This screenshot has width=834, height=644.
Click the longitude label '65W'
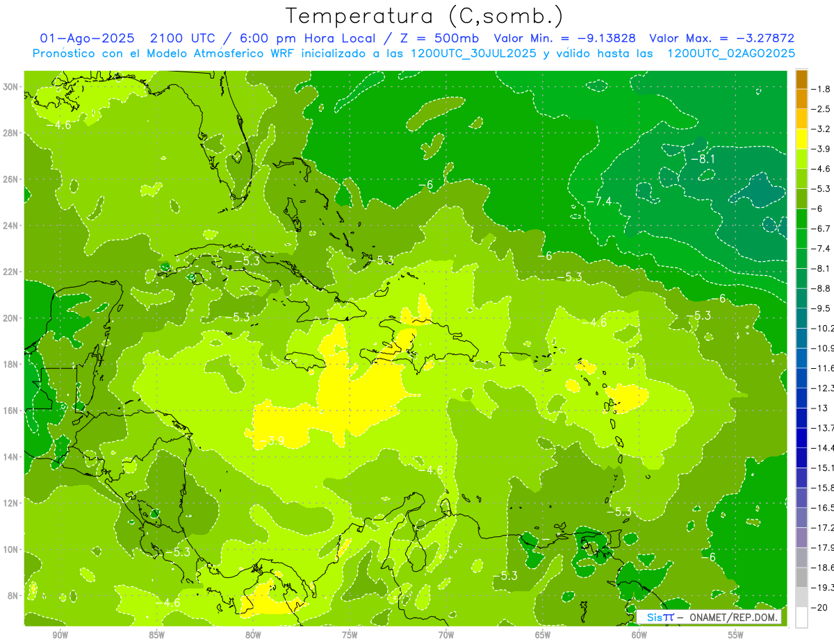543,636
